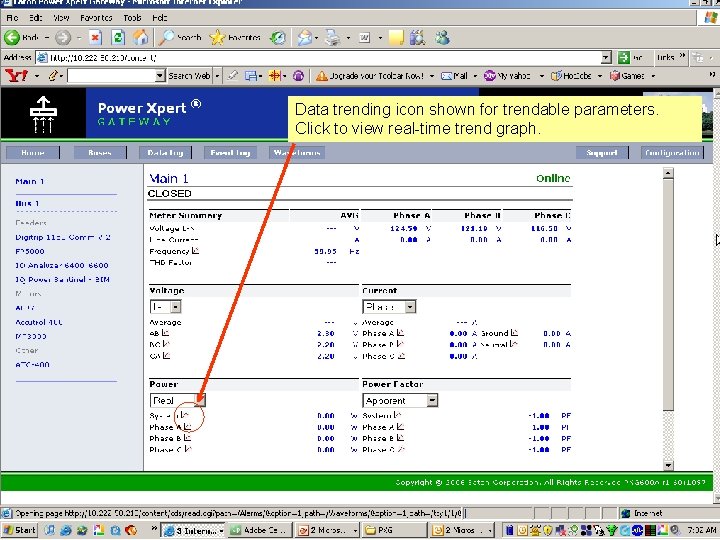Open IQ Power Sentinel sidebar link
The image size is (720, 540).
tap(62, 279)
